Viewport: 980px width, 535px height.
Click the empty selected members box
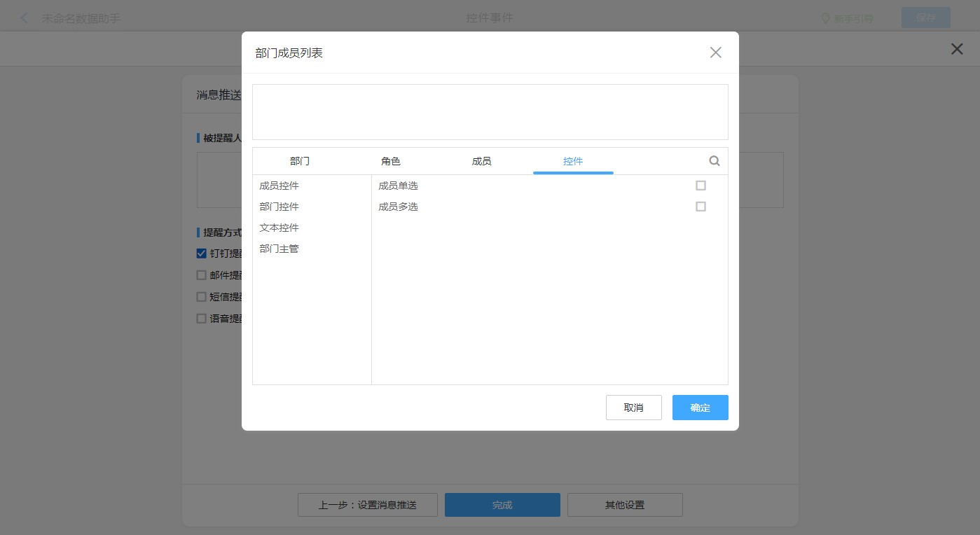click(x=490, y=112)
